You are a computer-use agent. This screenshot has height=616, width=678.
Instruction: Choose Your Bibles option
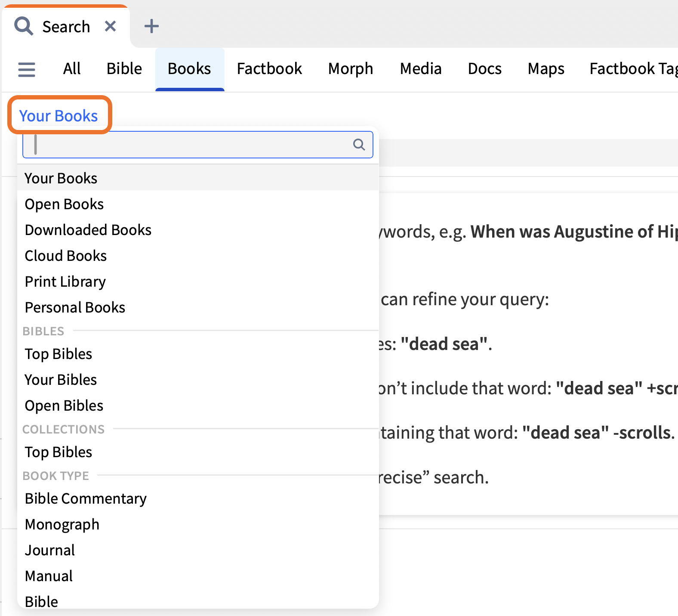(198, 380)
